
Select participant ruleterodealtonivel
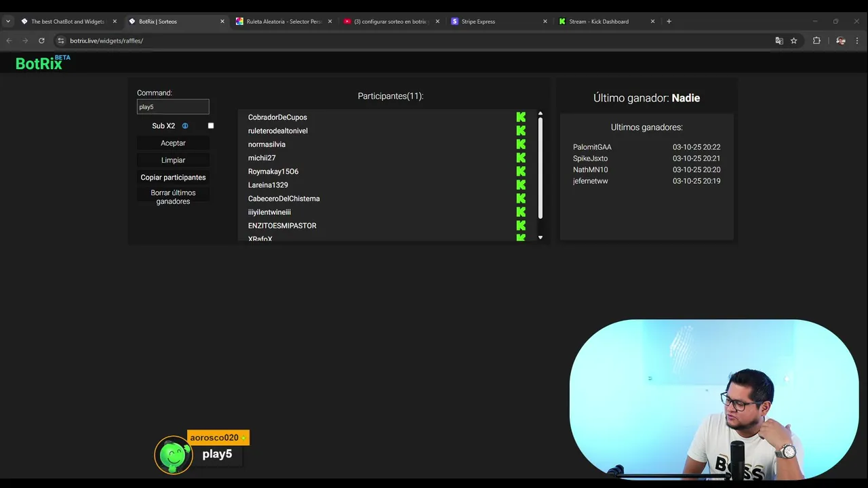click(x=278, y=131)
